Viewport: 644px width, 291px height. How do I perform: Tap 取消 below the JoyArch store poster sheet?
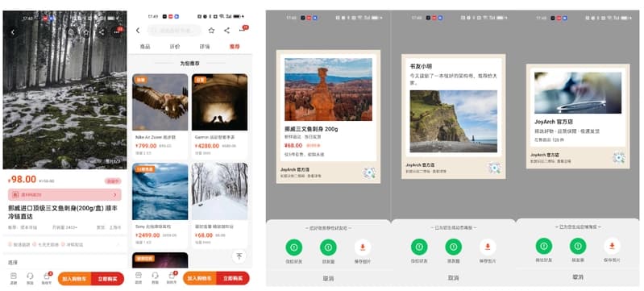point(578,277)
